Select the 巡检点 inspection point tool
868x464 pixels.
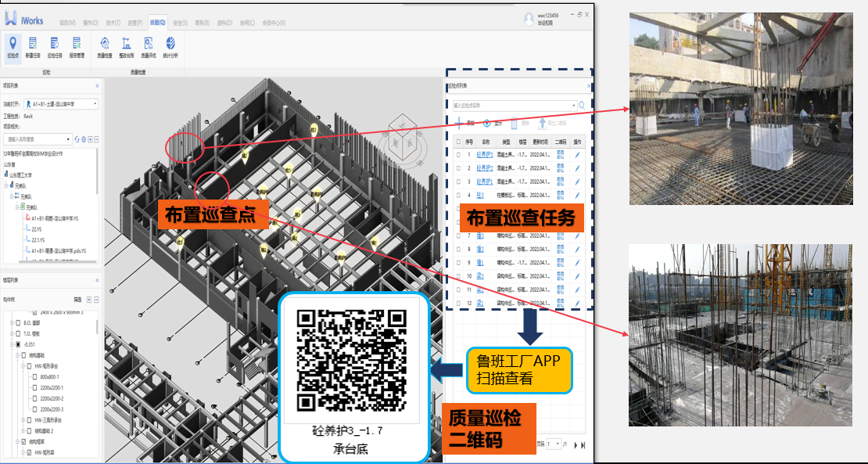click(x=13, y=48)
